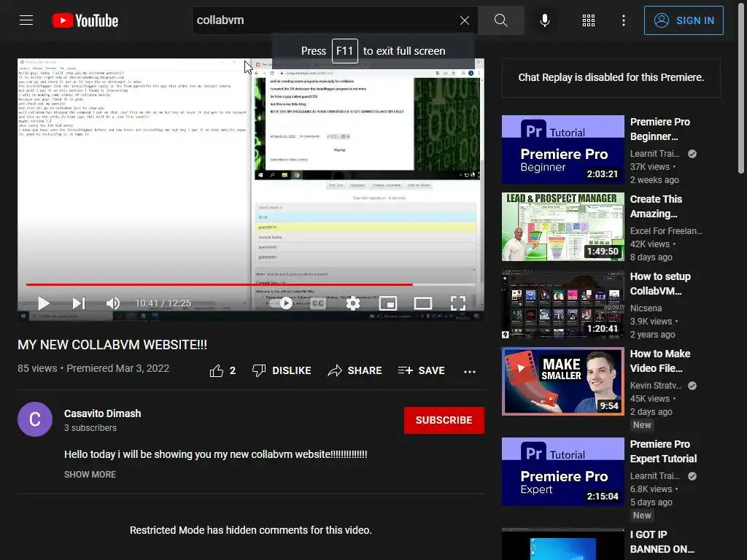Go to YouTube home via logo
The image size is (747, 560).
pyautogui.click(x=85, y=20)
